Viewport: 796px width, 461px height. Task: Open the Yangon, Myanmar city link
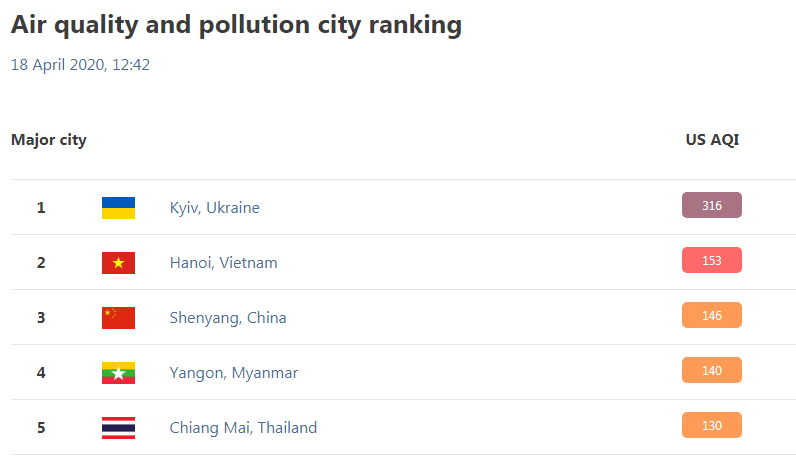tap(234, 373)
